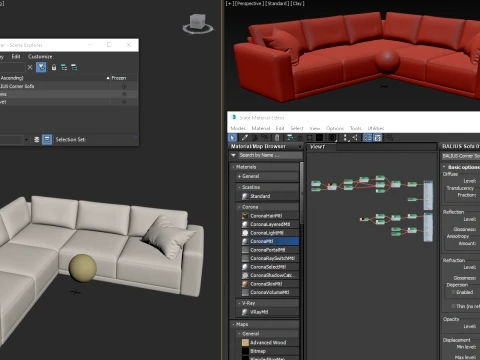
Task: Open the Options menu in Slate editor
Action: [x=335, y=128]
